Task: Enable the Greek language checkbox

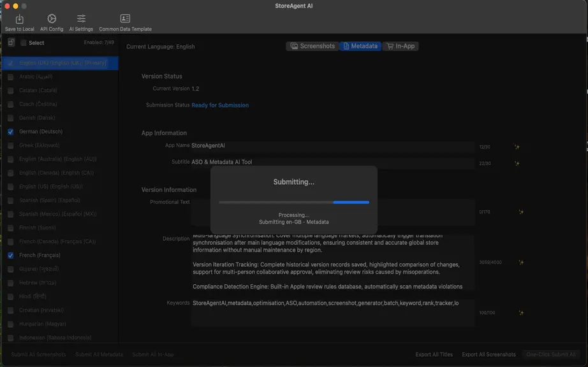Action: pos(10,145)
